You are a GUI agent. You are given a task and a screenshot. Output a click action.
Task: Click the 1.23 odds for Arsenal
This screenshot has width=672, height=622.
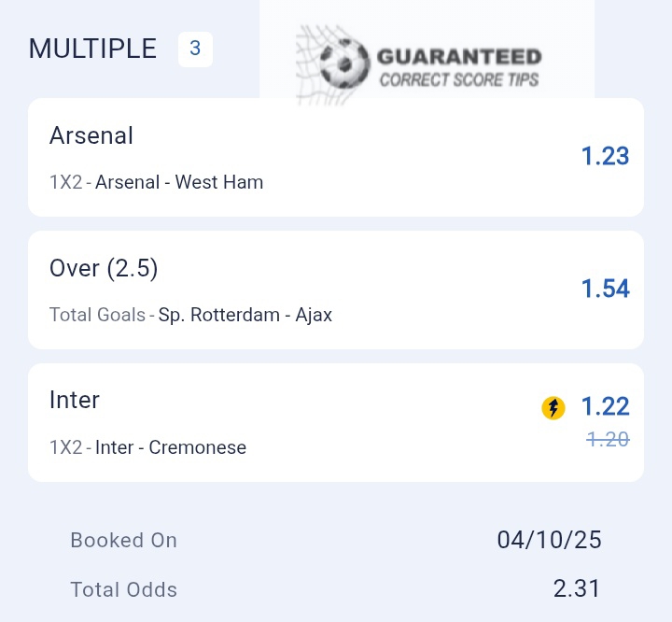click(x=605, y=156)
